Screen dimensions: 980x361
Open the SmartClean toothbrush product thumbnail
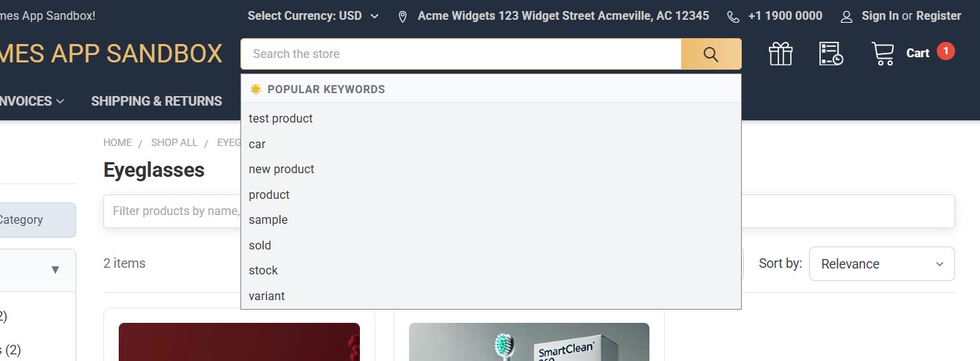(x=529, y=342)
